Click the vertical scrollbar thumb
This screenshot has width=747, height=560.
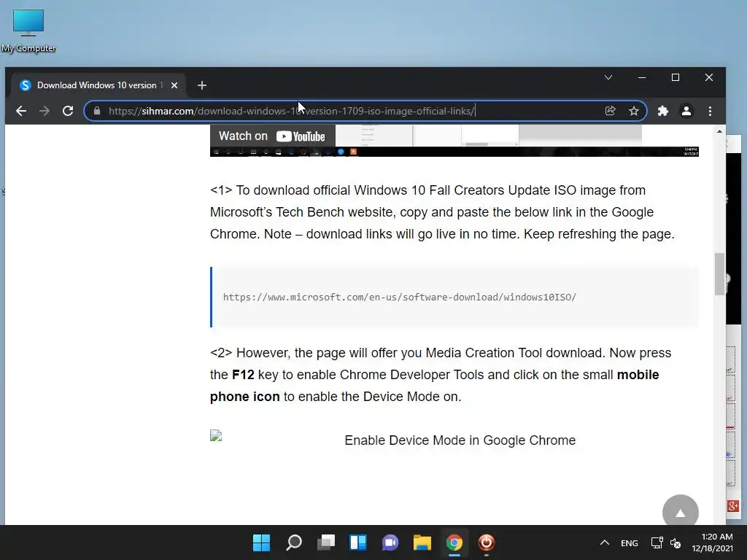pos(719,274)
